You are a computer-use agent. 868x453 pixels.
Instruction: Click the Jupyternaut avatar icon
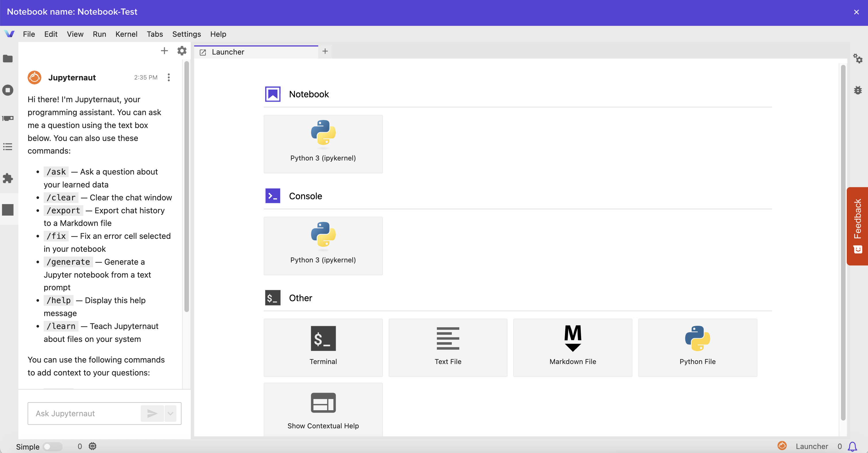point(34,78)
